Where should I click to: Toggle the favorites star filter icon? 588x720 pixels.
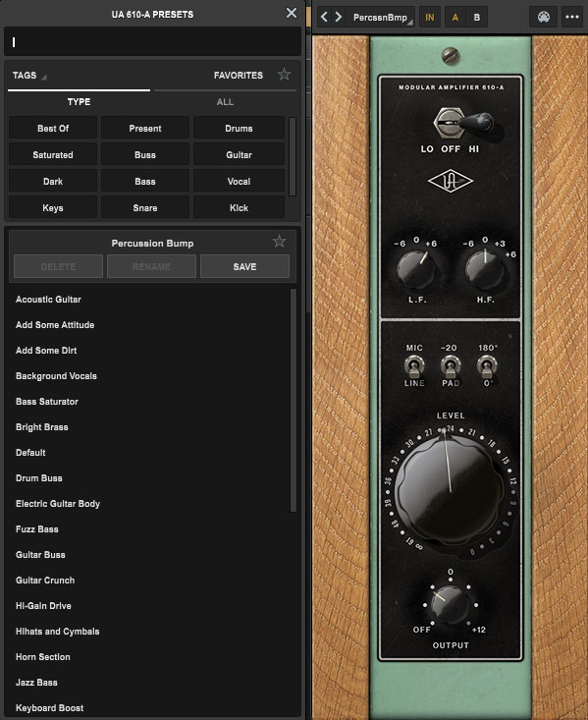284,75
